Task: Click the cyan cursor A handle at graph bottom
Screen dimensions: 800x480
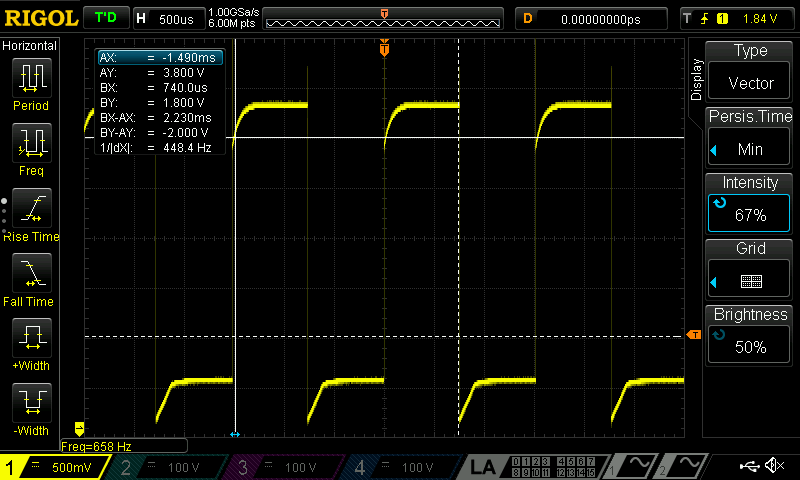Action: click(235, 435)
